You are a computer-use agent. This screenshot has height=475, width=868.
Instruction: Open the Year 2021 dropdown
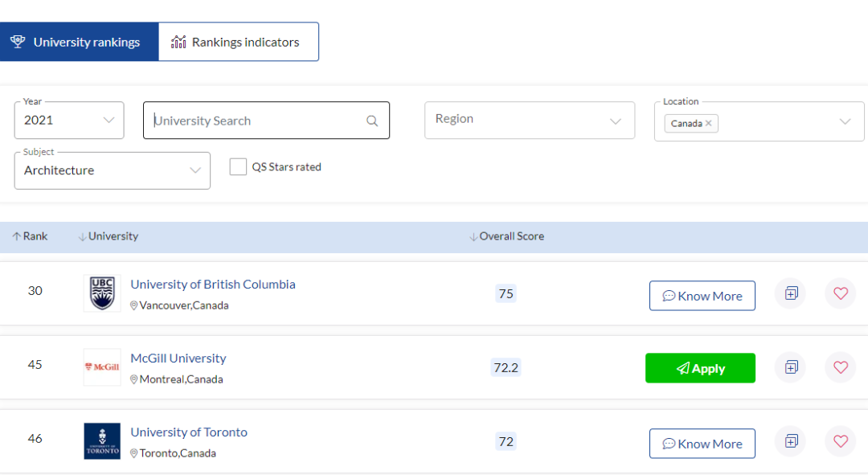69,120
